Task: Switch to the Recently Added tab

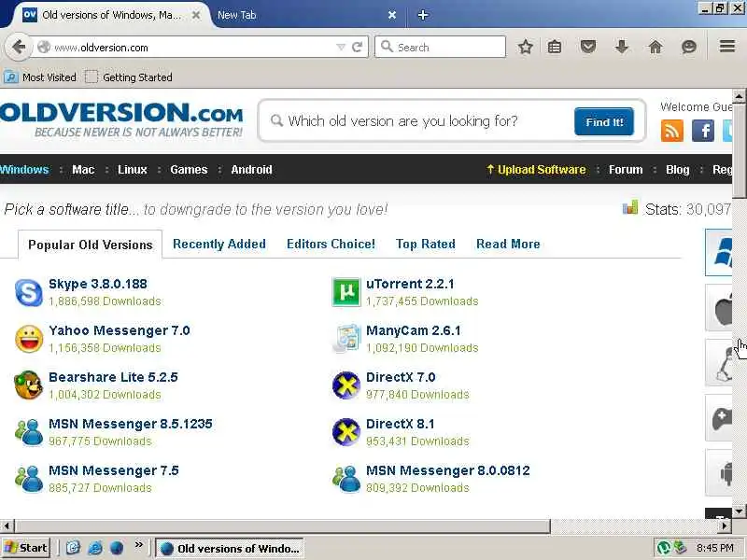Action: coord(219,244)
